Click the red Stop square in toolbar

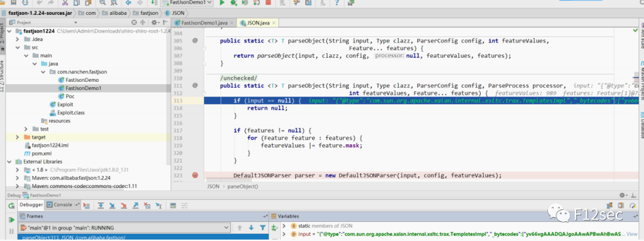coord(268,3)
